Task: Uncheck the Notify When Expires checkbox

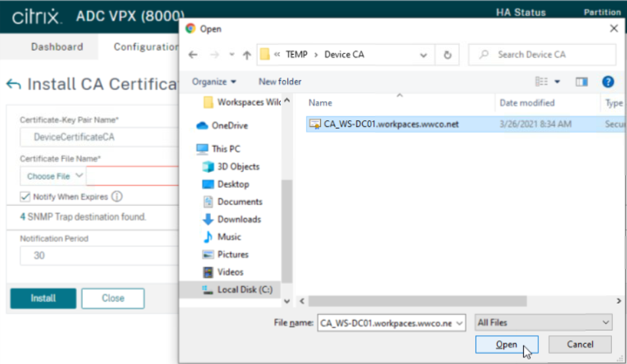Action: [x=25, y=196]
